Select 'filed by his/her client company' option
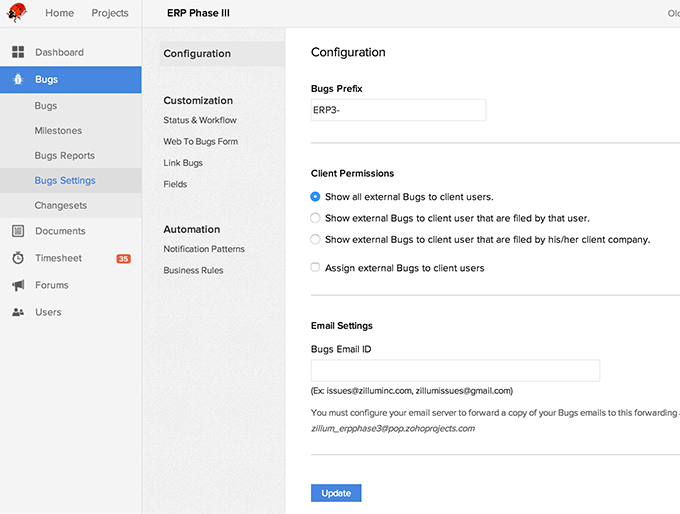Image resolution: width=680 pixels, height=514 pixels. point(316,240)
